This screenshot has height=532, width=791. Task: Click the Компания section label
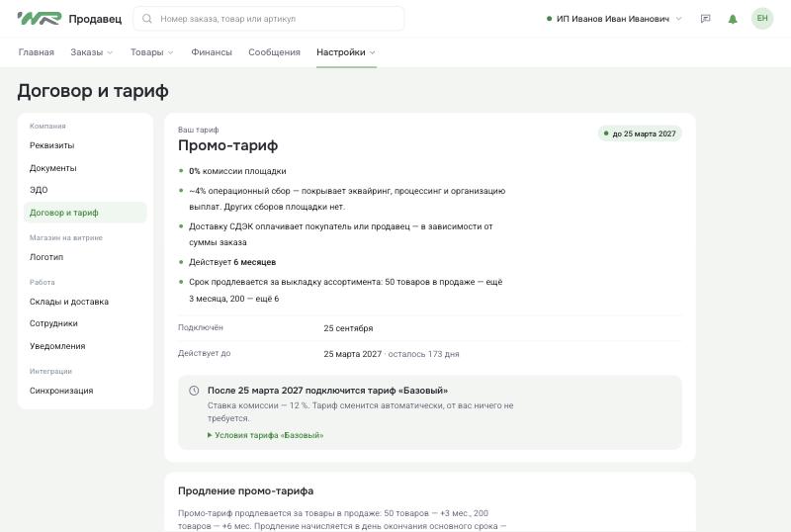pyautogui.click(x=47, y=126)
